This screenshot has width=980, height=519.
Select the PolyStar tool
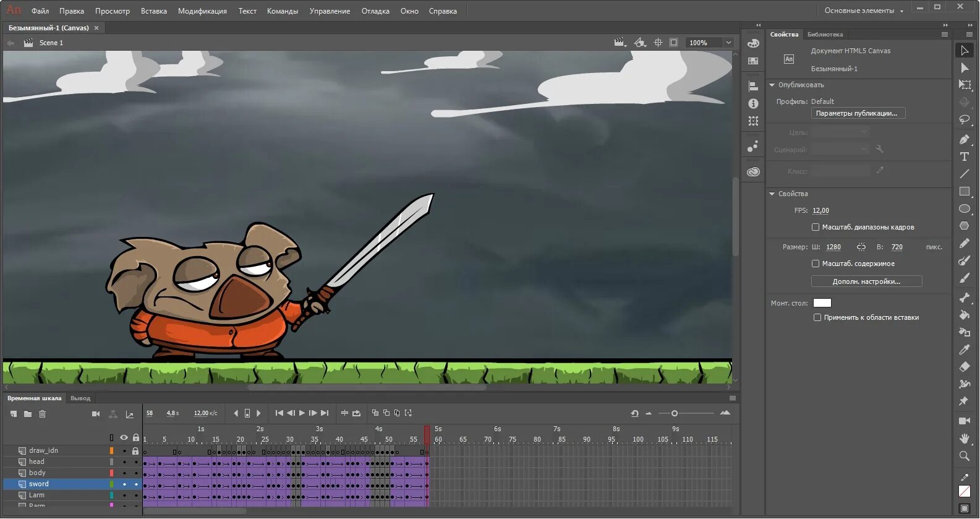click(965, 226)
